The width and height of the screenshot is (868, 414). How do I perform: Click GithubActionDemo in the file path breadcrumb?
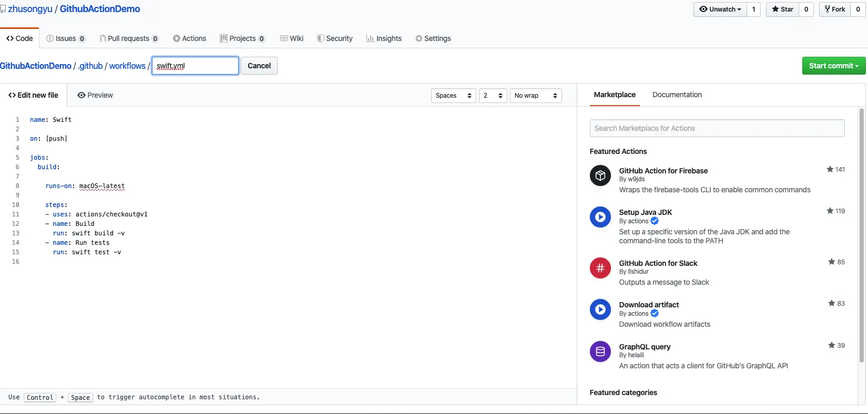[x=36, y=66]
